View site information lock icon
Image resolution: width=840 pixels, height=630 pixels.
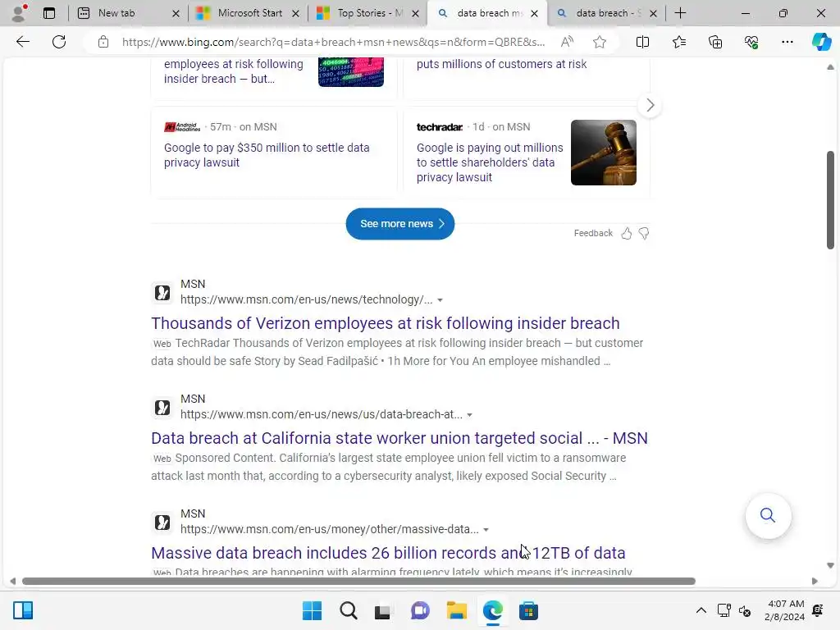coord(103,42)
